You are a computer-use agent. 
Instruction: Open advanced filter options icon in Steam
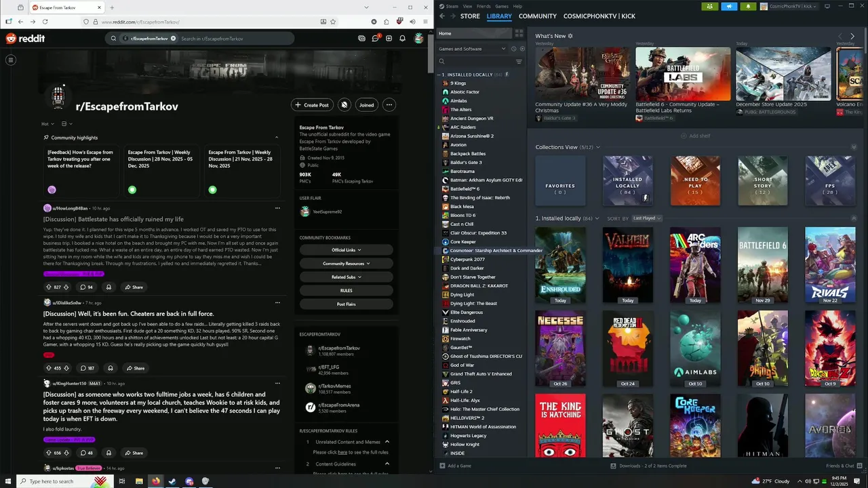(519, 62)
